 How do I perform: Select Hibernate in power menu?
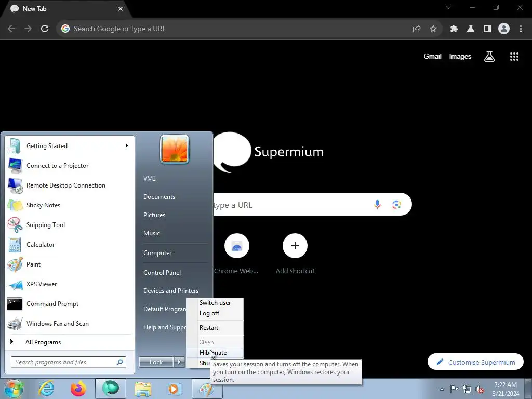[215, 353]
